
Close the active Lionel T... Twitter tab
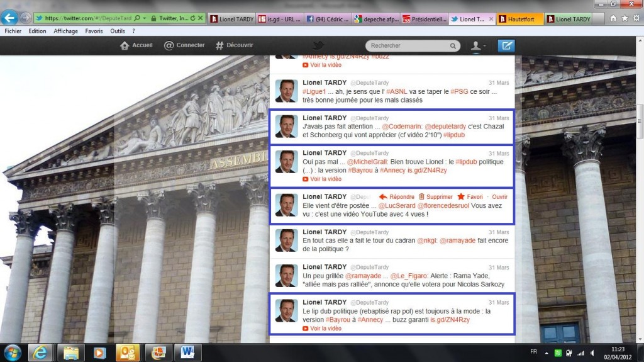(x=491, y=19)
